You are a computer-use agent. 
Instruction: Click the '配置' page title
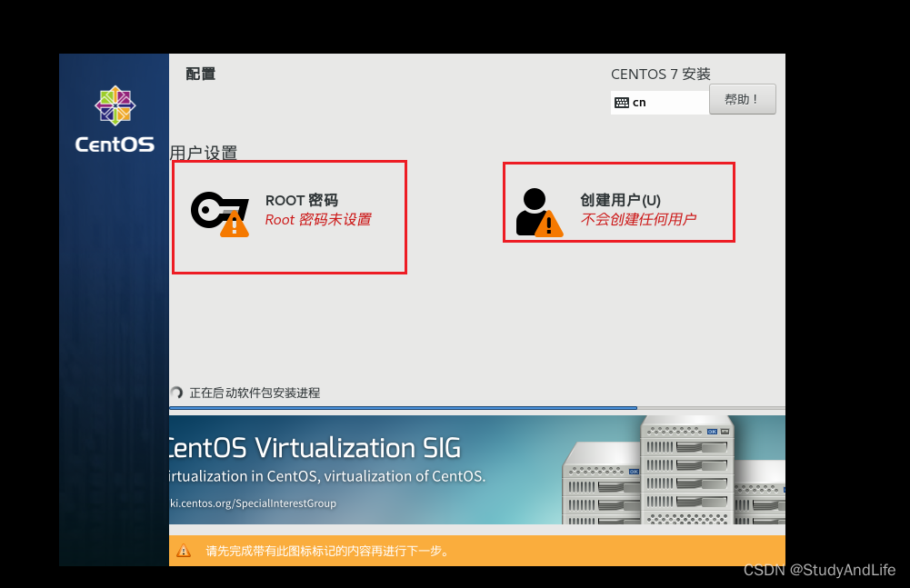tap(201, 74)
